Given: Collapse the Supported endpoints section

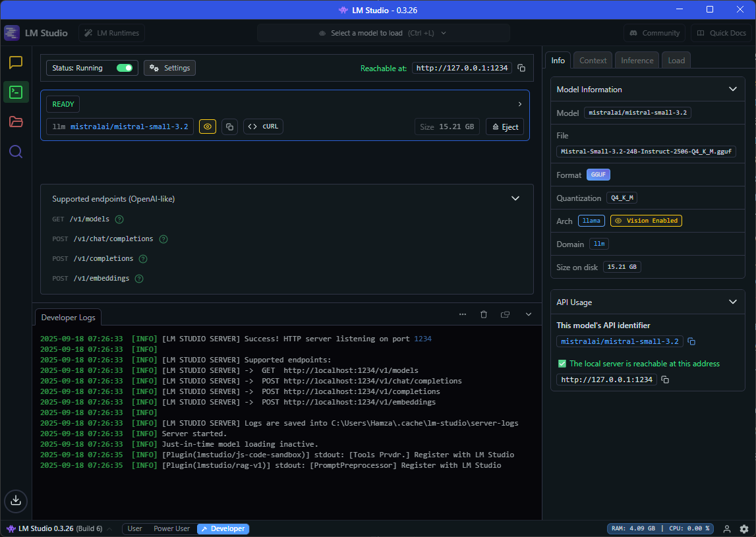Looking at the screenshot, I should click(515, 198).
